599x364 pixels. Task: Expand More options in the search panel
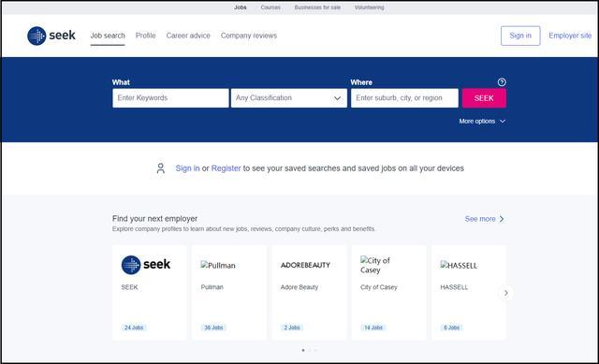482,121
